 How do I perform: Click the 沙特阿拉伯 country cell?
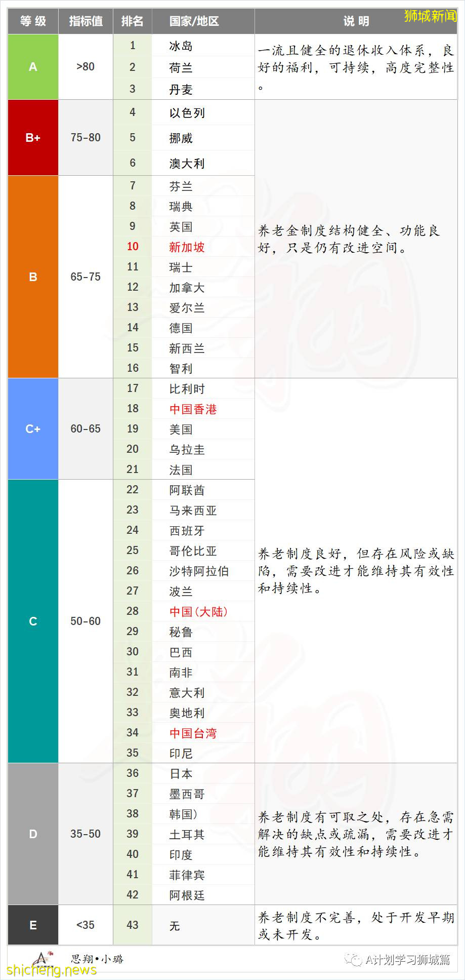[x=203, y=571]
